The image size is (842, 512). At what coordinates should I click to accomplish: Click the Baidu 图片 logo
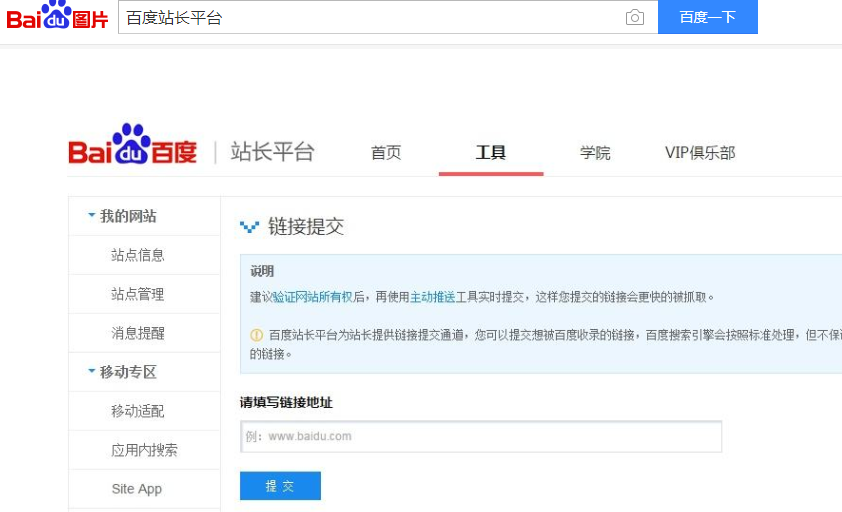click(x=57, y=15)
